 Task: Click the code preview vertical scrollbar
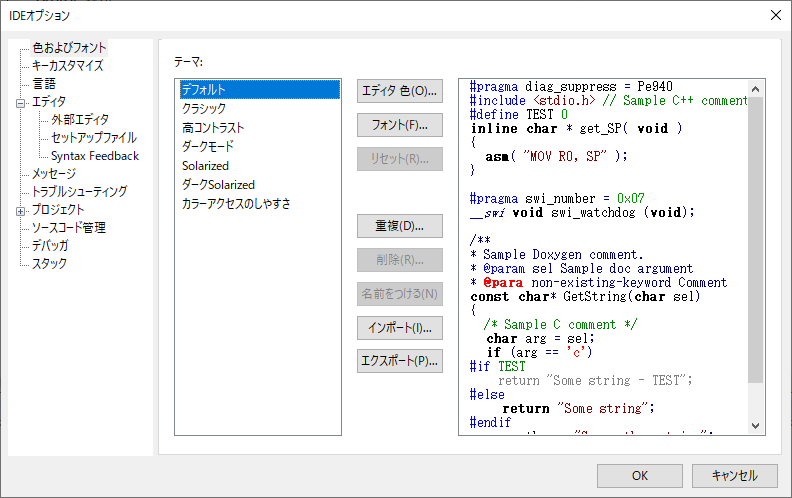click(757, 250)
